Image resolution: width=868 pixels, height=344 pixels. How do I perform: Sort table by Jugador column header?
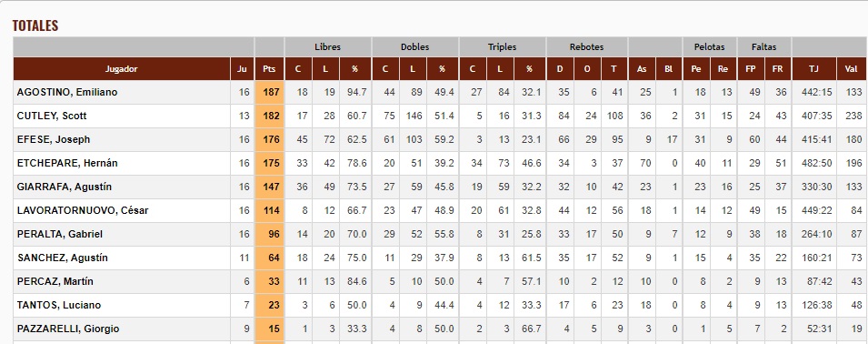tap(122, 69)
